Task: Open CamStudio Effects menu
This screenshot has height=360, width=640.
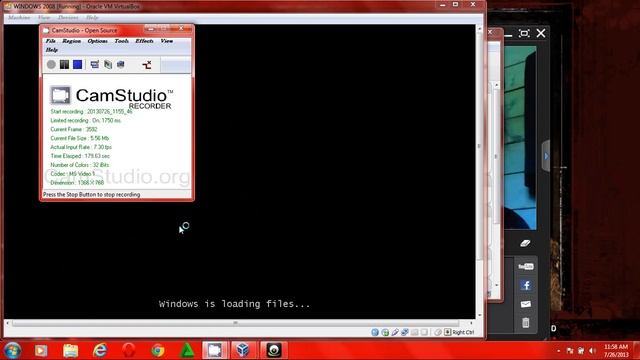Action: click(x=144, y=41)
